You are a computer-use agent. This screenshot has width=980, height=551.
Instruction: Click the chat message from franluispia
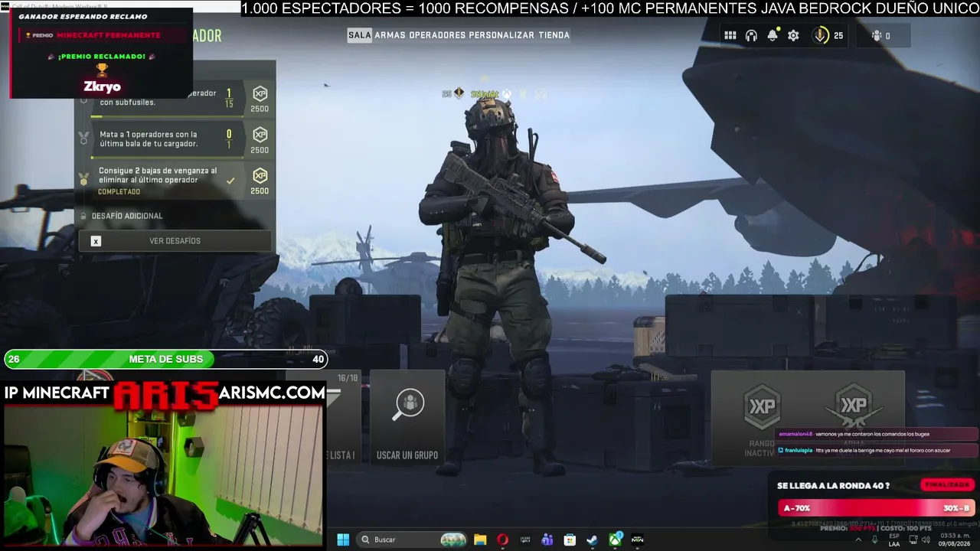tap(877, 450)
